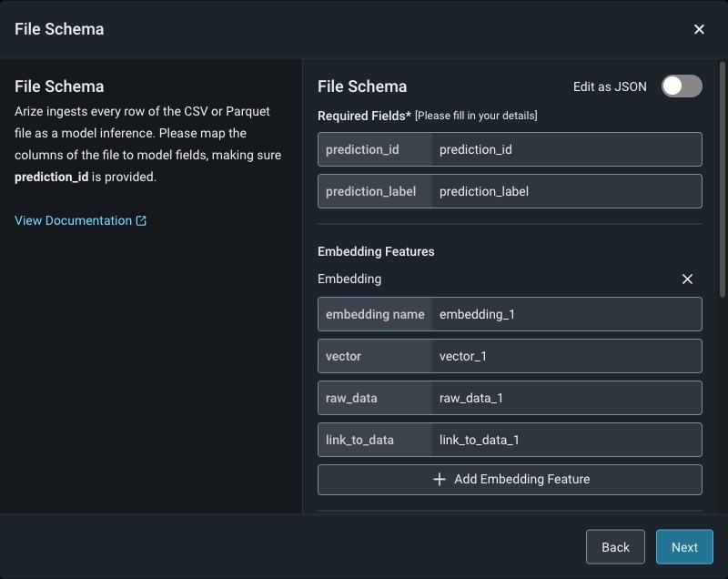Open the View Documentation link
The image size is (728, 579).
point(74,220)
